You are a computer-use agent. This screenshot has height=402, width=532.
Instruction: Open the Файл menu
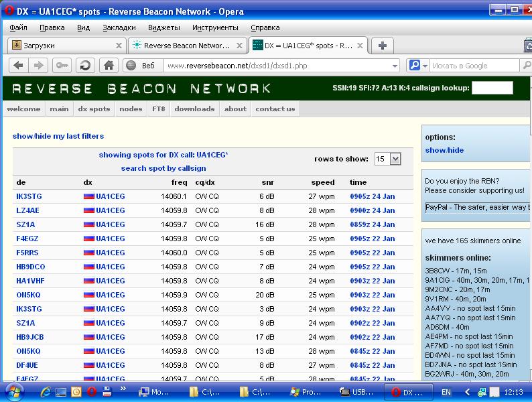[18, 27]
